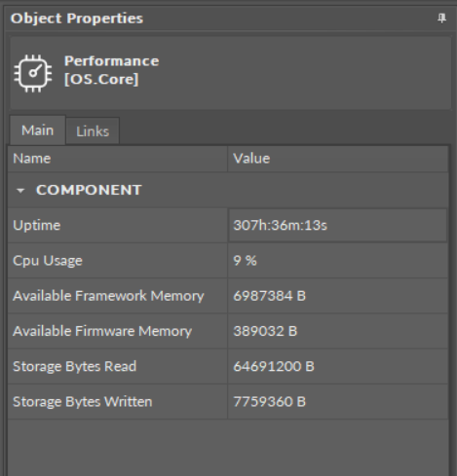Select Available Framework Memory row
Viewport: 457px width, 476px height.
(x=228, y=296)
